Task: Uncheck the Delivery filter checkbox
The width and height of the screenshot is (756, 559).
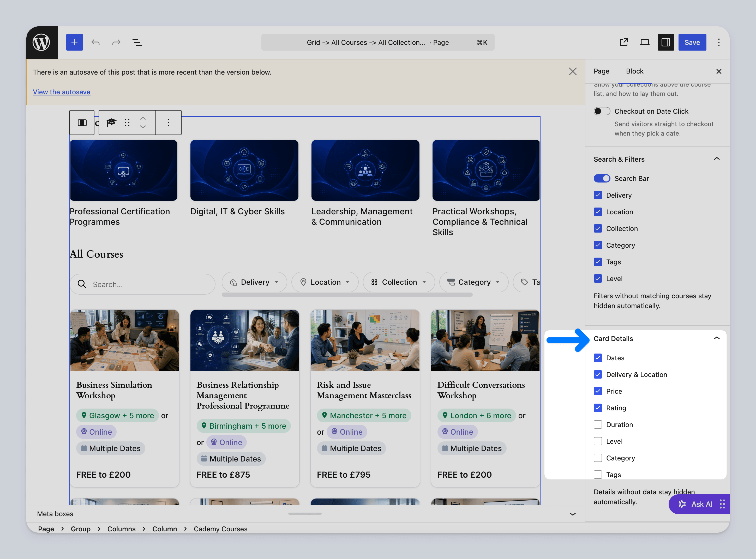Action: [598, 195]
